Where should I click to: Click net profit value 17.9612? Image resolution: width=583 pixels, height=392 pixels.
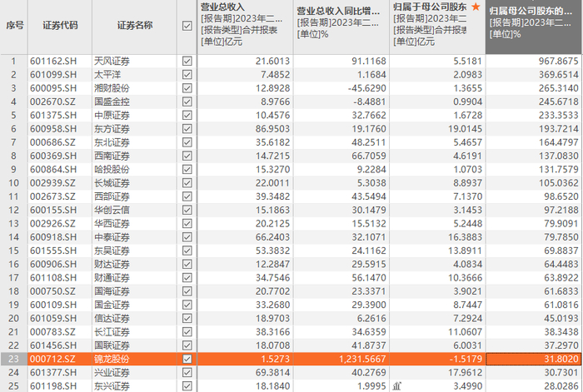tap(465, 372)
